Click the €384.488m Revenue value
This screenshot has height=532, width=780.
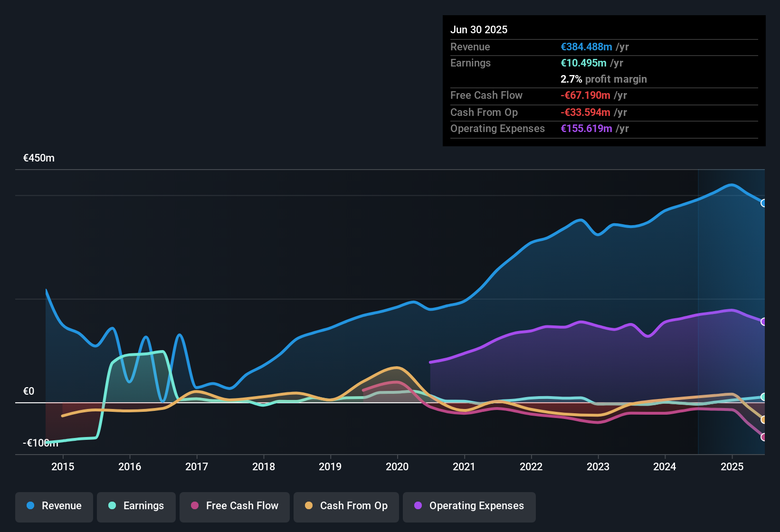586,47
